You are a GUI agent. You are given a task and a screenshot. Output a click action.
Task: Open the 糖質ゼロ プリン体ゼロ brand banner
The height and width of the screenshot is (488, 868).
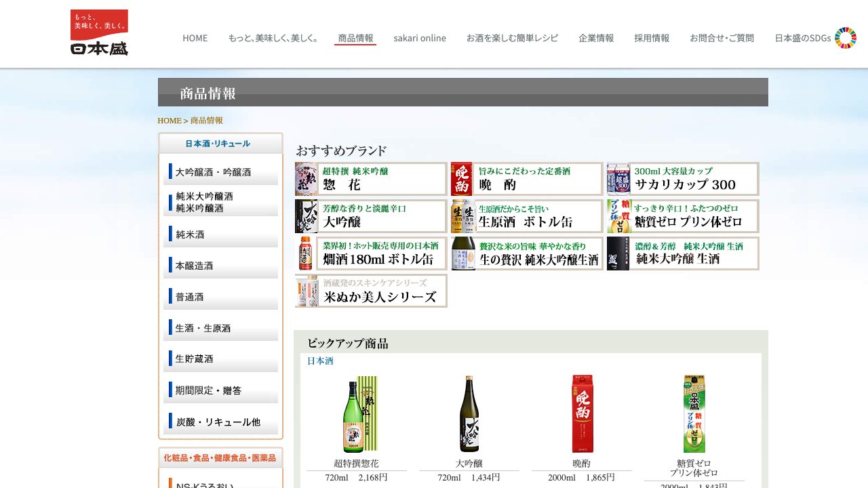coord(683,216)
